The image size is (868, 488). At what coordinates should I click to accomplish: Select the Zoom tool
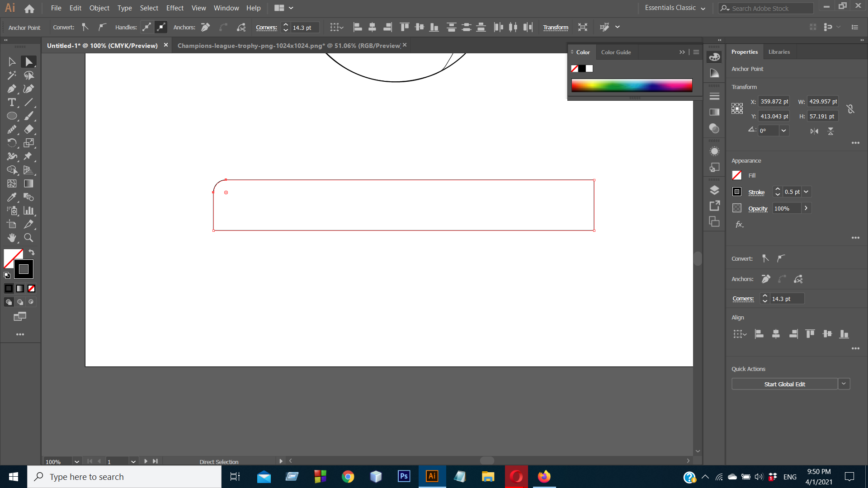click(x=28, y=238)
